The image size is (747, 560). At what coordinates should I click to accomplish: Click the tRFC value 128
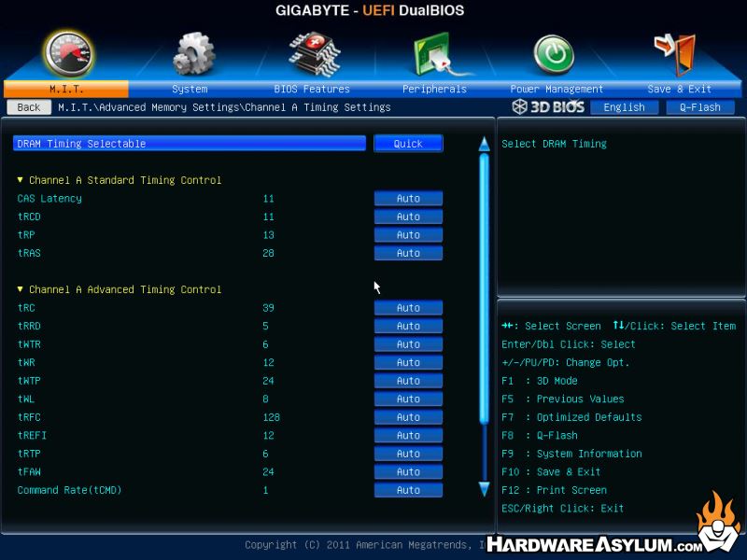coord(271,417)
